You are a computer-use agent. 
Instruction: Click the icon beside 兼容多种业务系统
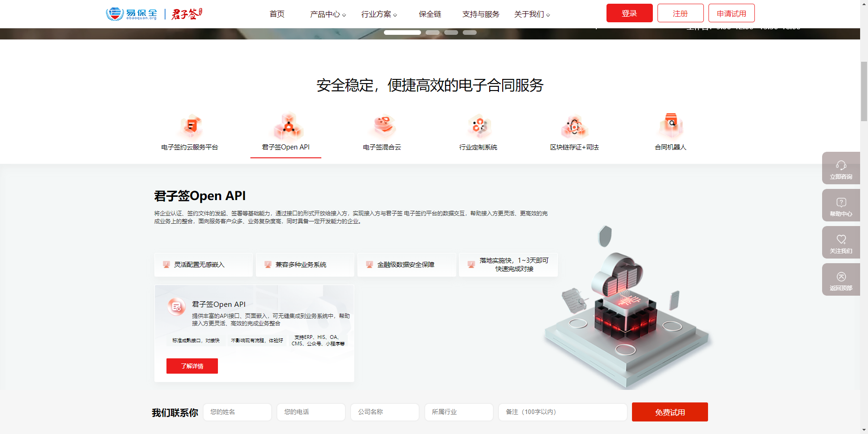coord(268,265)
